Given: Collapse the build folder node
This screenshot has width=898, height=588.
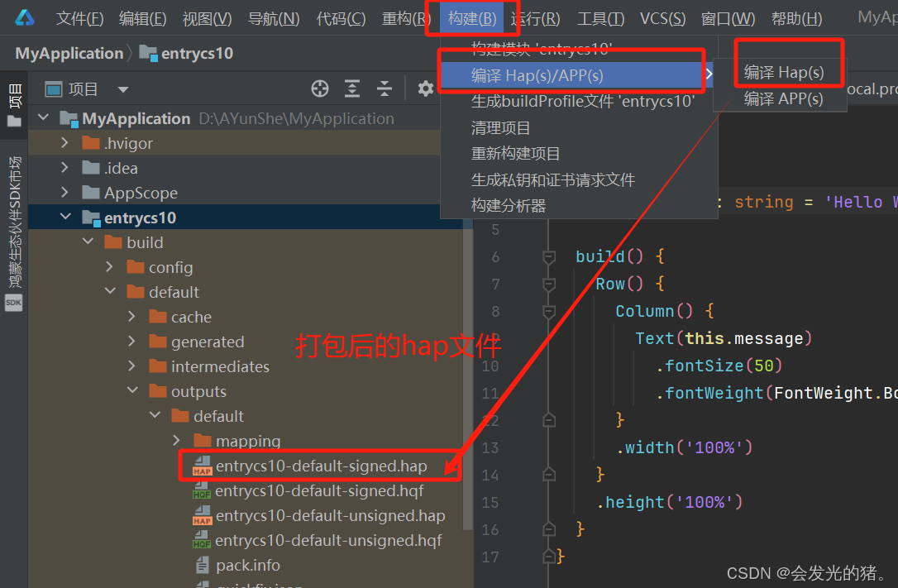Looking at the screenshot, I should click(x=88, y=241).
